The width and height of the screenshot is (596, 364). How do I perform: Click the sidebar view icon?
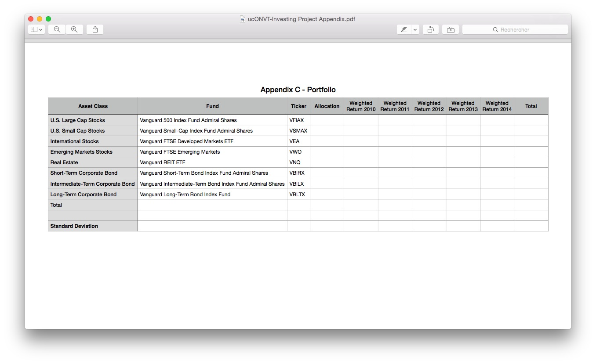34,29
